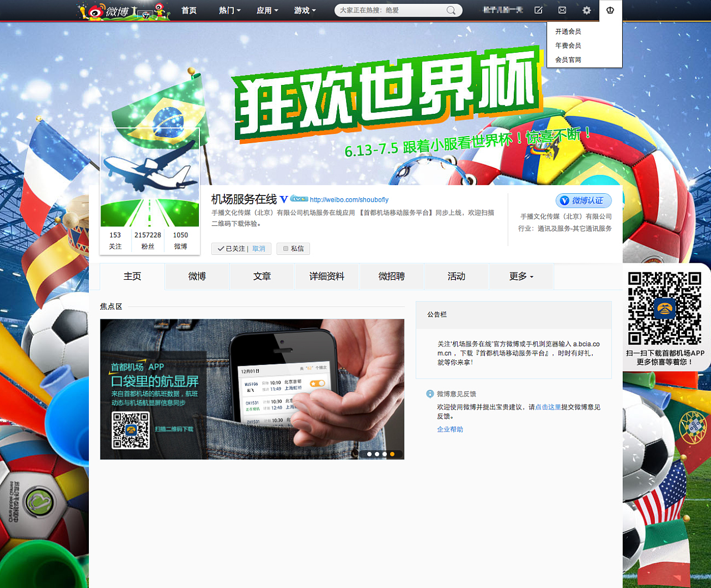Viewport: 711px width, 588px height.
Task: Click the 微博意见反馈 feedback icon
Action: click(430, 394)
